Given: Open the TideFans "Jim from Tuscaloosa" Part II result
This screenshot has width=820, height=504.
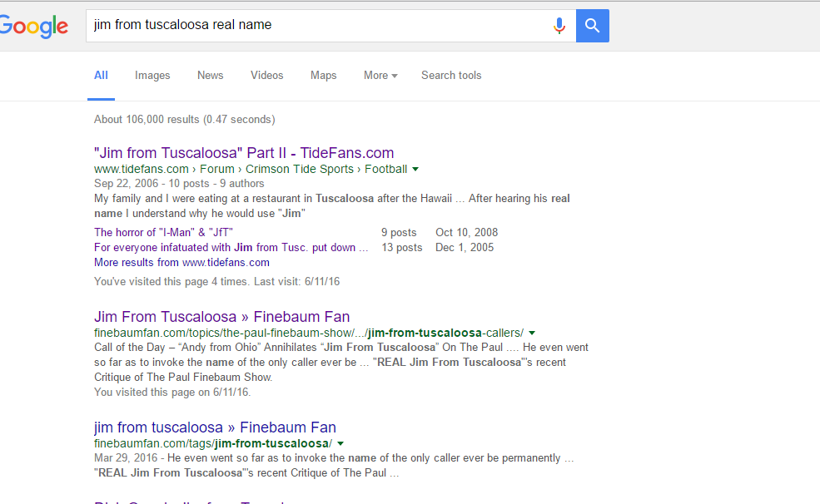Looking at the screenshot, I should click(x=244, y=153).
